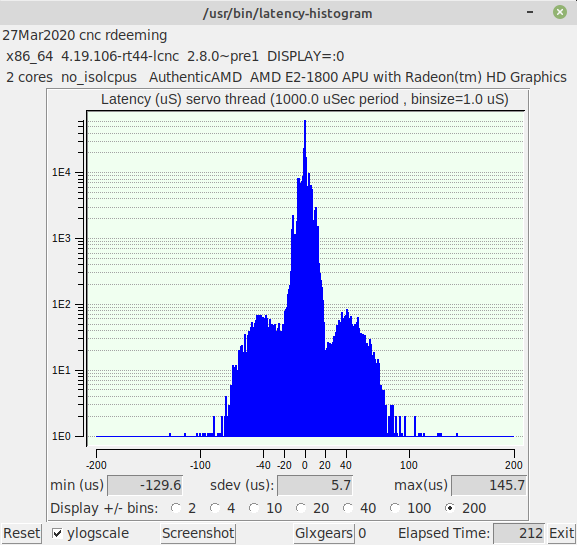577x545 pixels.
Task: Click the max(us) value field
Action: pos(489,485)
